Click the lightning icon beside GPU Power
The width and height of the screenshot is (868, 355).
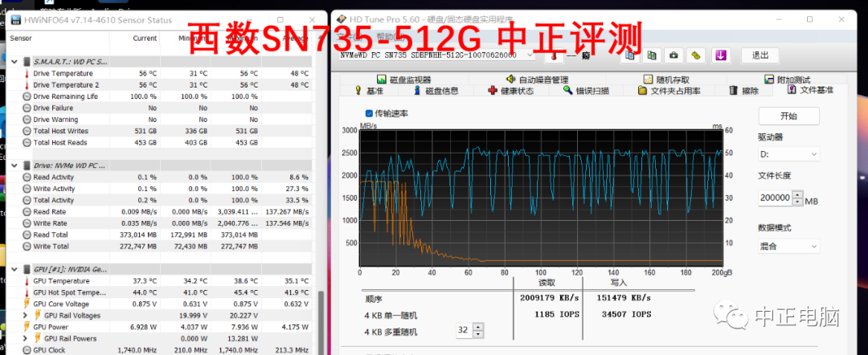click(x=27, y=327)
